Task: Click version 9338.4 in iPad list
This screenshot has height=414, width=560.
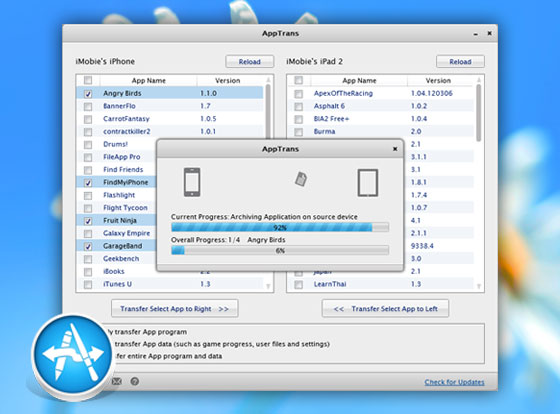Action: [x=422, y=246]
